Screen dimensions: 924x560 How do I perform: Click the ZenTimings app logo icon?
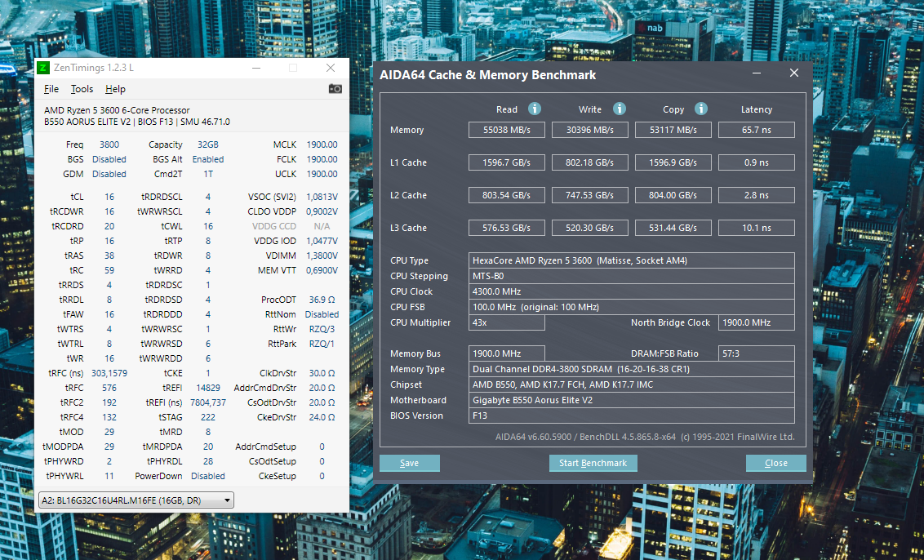click(44, 68)
